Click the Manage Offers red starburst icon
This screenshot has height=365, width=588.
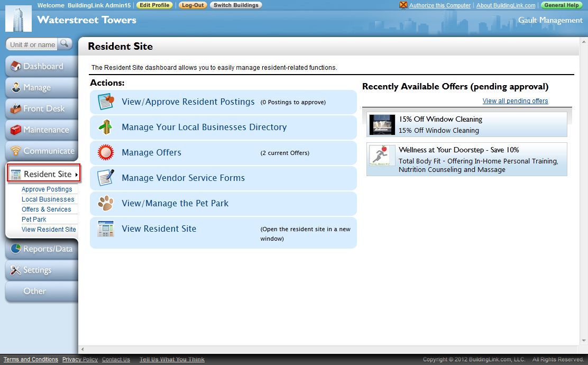pyautogui.click(x=106, y=152)
